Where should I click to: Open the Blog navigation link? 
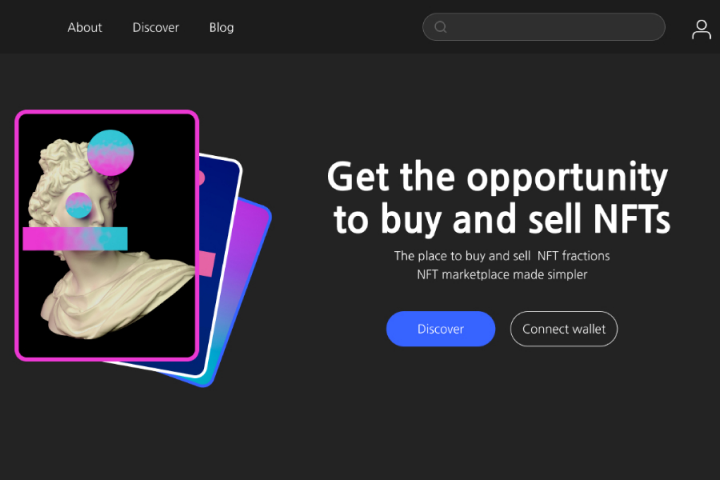[221, 28]
